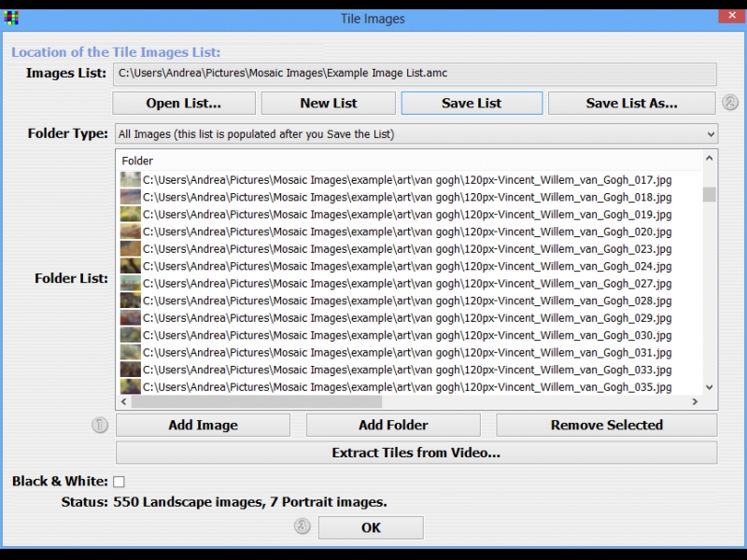Select thumbnail for van_Gogh_017.jpg
This screenshot has width=747, height=560.
[131, 180]
